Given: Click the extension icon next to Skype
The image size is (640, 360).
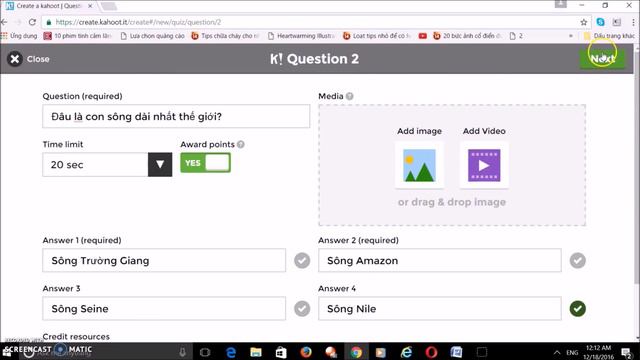Looking at the screenshot, I should pos(617,22).
